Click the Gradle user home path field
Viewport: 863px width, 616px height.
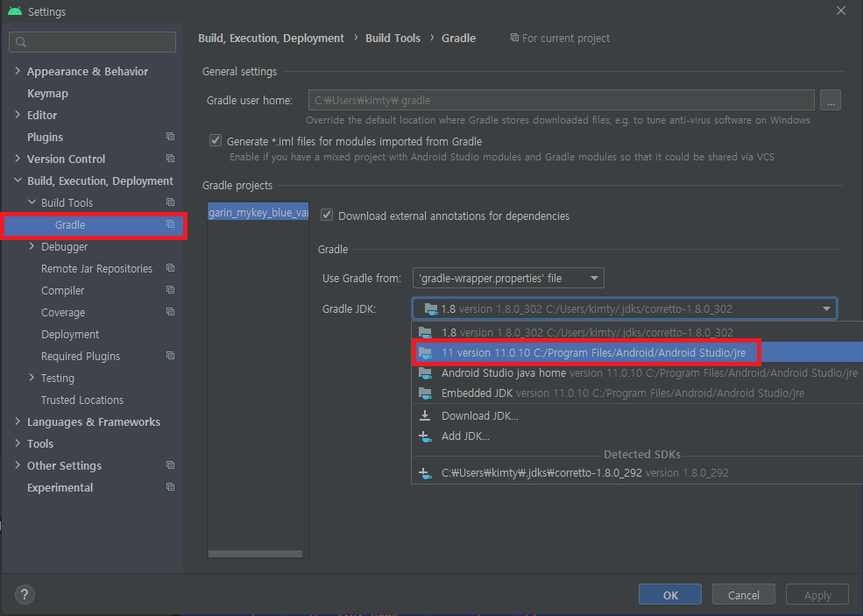click(561, 100)
